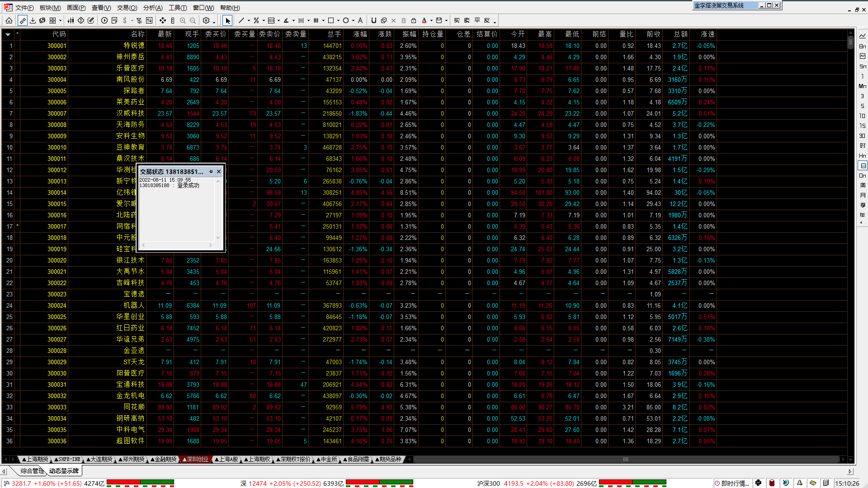Switch to the 综合管理 tab
Viewport: 868px width, 488px height.
31,471
